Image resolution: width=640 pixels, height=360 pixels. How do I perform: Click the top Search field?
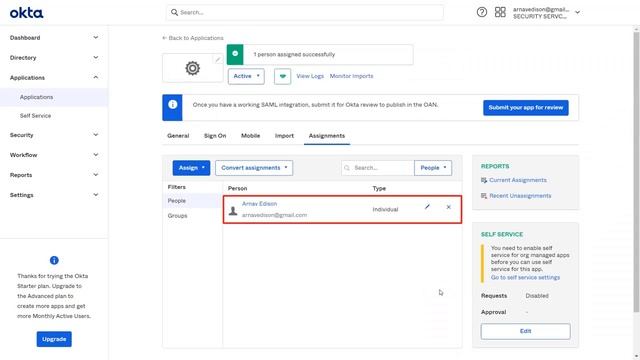pos(305,12)
